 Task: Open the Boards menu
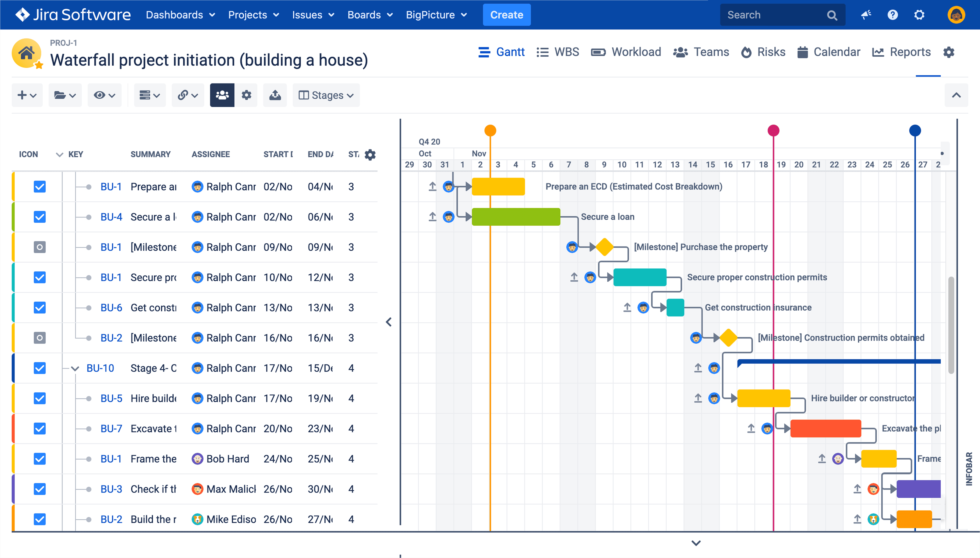(370, 15)
